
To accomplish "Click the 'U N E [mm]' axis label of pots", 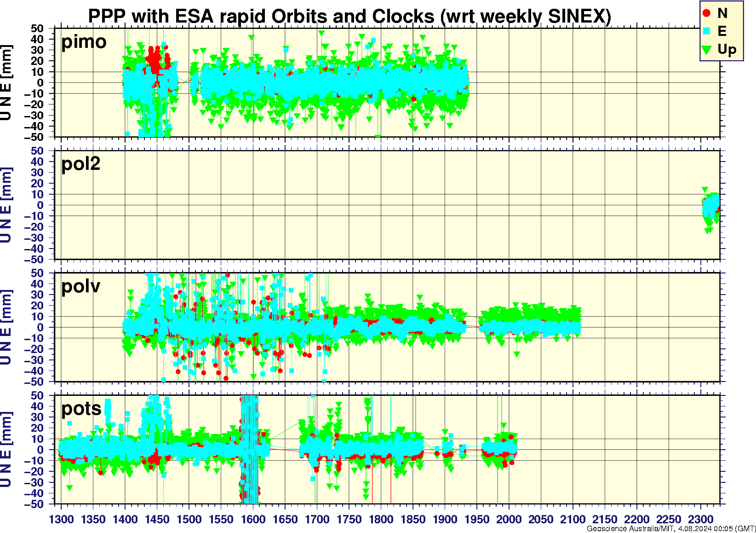I will coord(6,450).
